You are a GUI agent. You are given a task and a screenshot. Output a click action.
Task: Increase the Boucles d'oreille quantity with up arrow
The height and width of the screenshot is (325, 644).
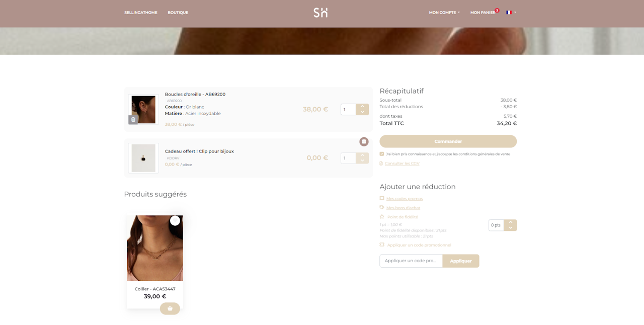pyautogui.click(x=362, y=107)
